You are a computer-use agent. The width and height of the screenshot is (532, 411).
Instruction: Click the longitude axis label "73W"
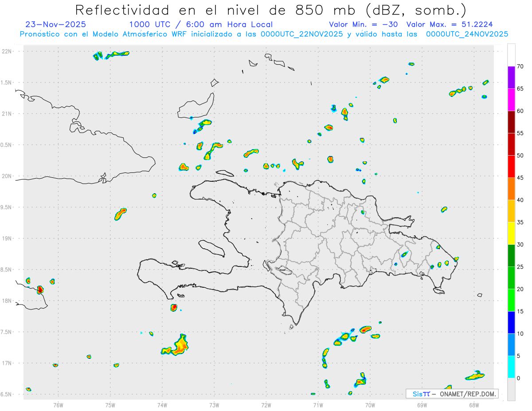(214, 404)
